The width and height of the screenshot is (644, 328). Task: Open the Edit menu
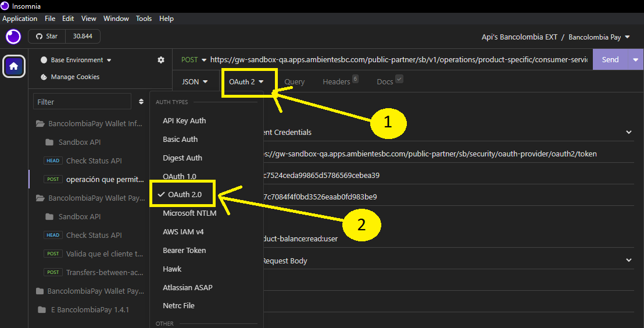[x=68, y=19]
